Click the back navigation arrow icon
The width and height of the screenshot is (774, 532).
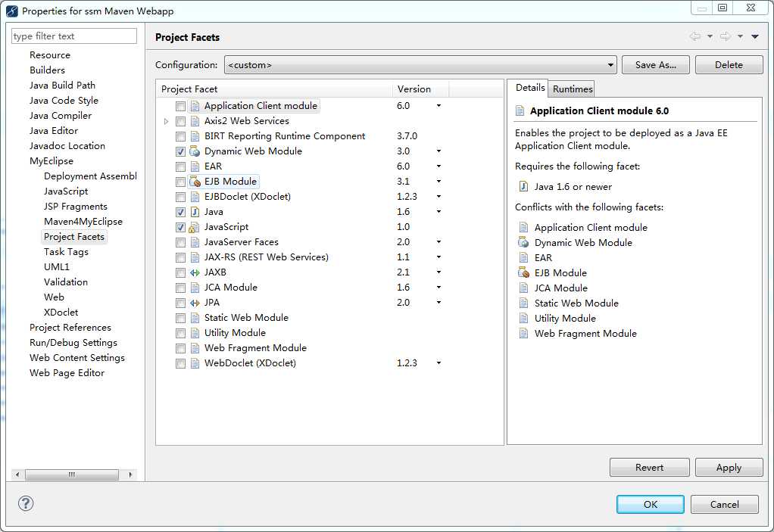695,36
